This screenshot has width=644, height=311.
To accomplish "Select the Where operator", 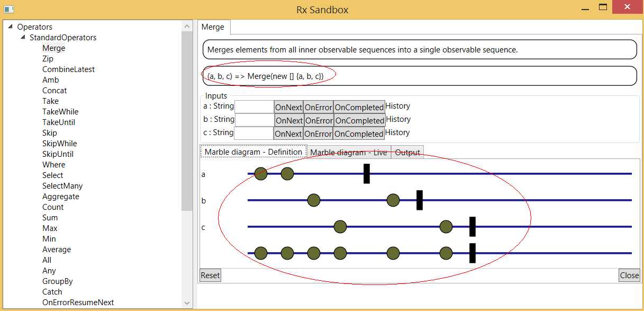I will 53,165.
